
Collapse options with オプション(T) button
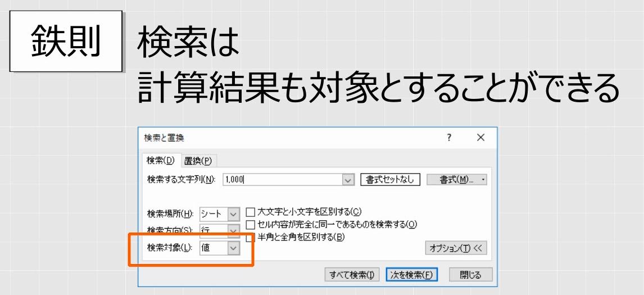coord(456,248)
